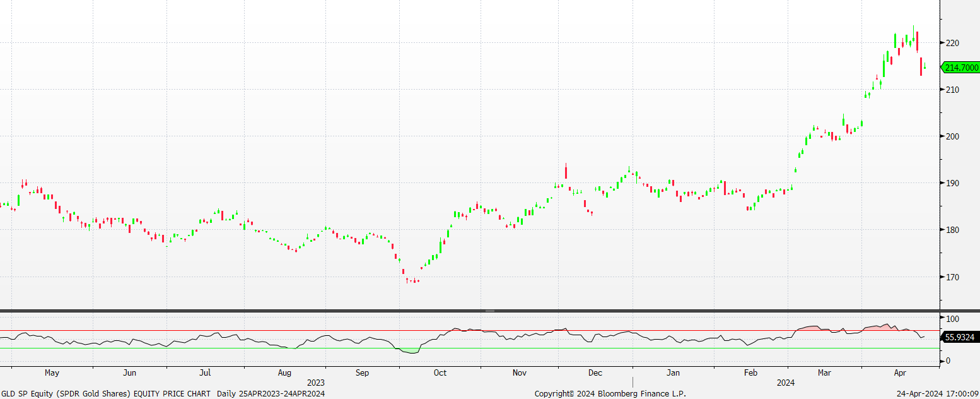Click the Copyright 2024 Bloomberg Finance L.P. text
Screen dimensions: 980x399
click(x=610, y=393)
